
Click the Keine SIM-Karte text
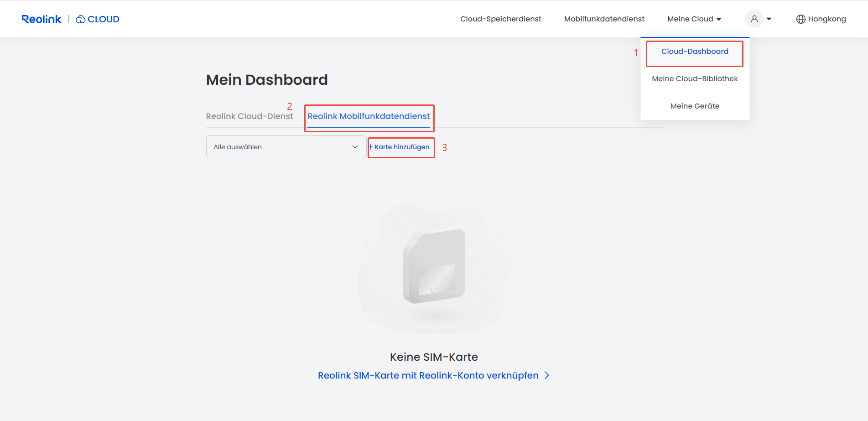tap(434, 357)
